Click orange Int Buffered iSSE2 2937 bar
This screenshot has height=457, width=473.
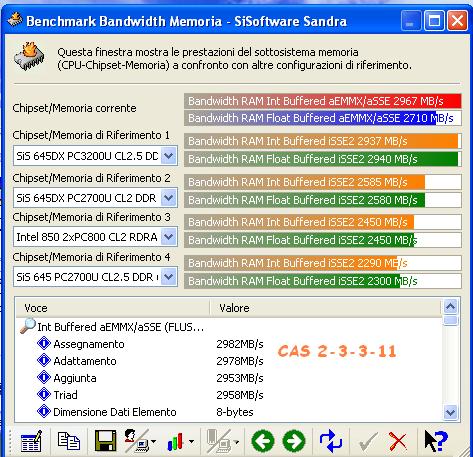pyautogui.click(x=323, y=141)
